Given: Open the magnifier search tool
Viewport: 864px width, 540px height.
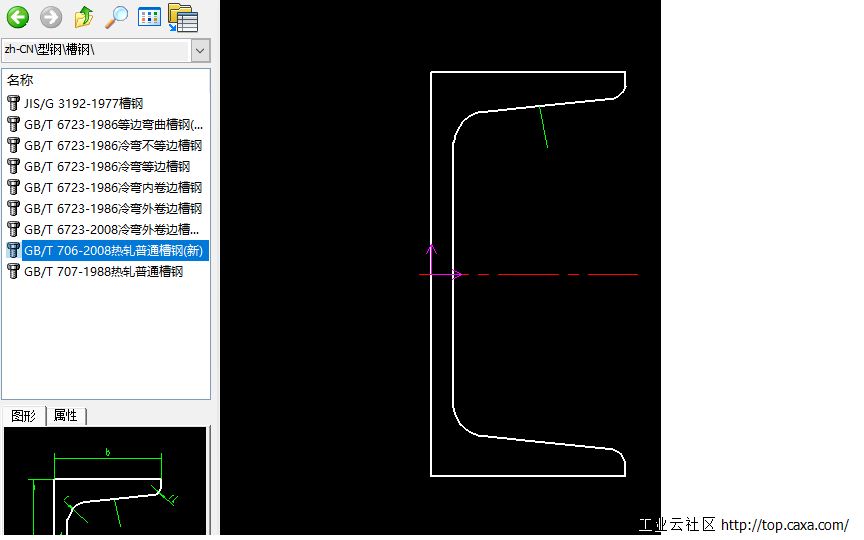Looking at the screenshot, I should point(117,17).
